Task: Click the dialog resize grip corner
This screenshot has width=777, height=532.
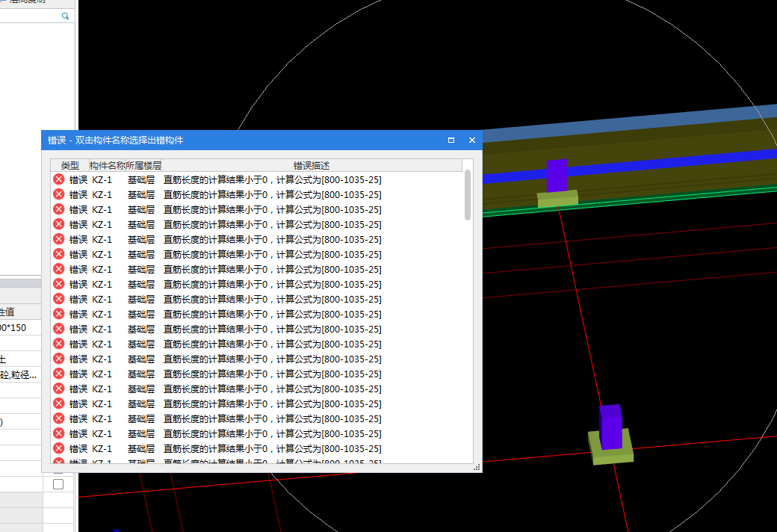Action: [x=477, y=467]
